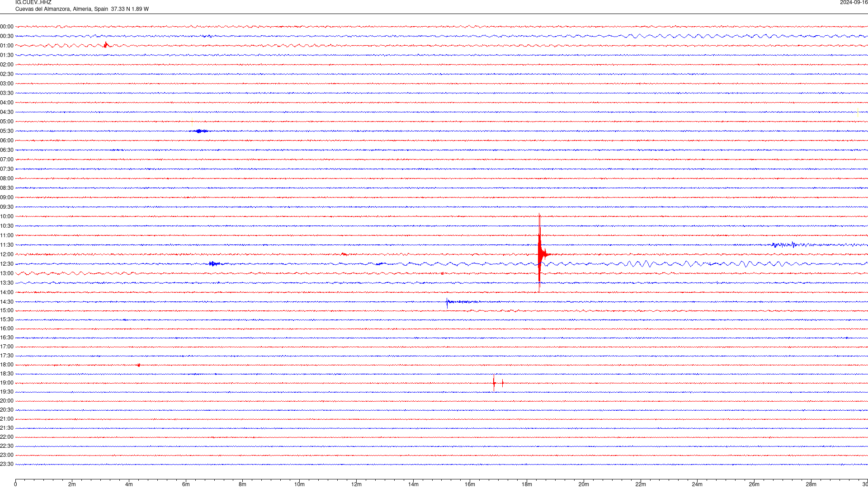Select the 11:00 trace time label
Viewport: 868px width, 488px height.
(7, 235)
